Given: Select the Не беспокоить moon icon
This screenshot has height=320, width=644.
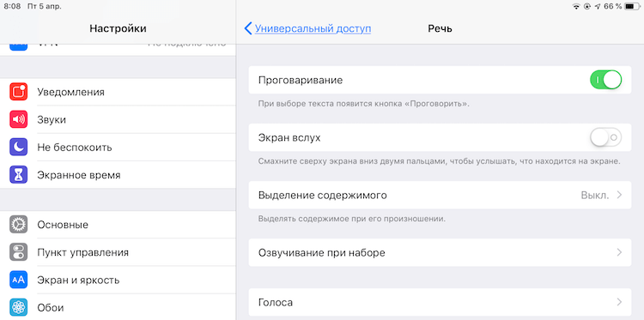Looking at the screenshot, I should [19, 148].
